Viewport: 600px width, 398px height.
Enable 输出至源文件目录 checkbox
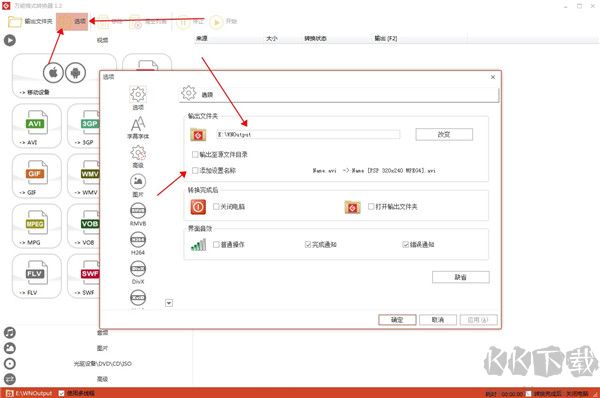coord(195,154)
